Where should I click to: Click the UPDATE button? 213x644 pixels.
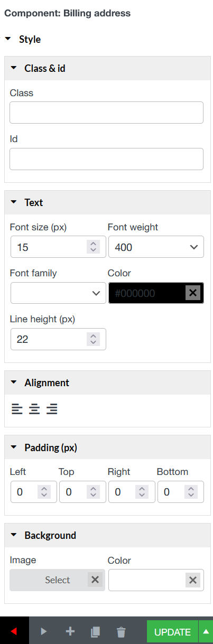(172, 632)
